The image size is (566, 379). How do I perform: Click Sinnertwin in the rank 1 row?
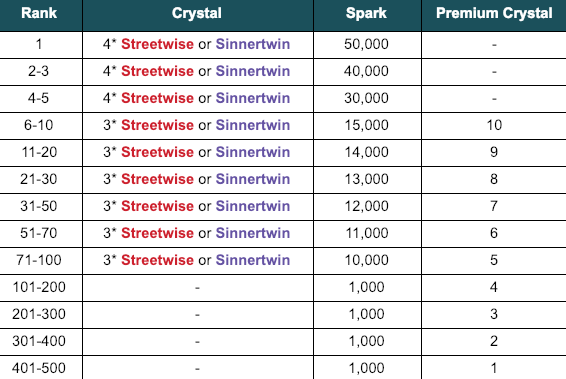(x=253, y=44)
